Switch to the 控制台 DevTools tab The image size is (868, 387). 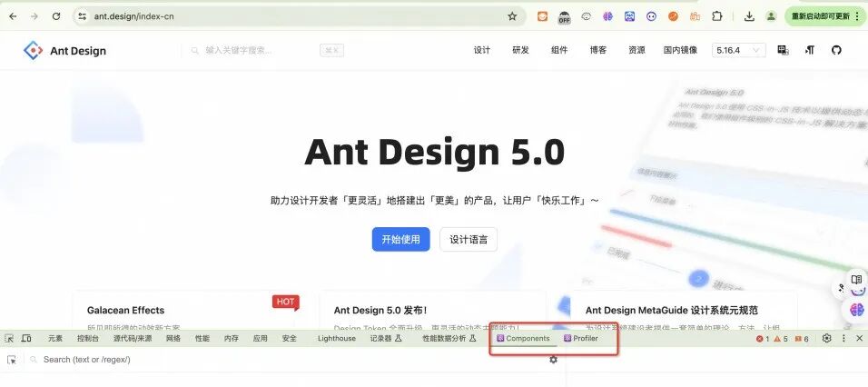88,338
